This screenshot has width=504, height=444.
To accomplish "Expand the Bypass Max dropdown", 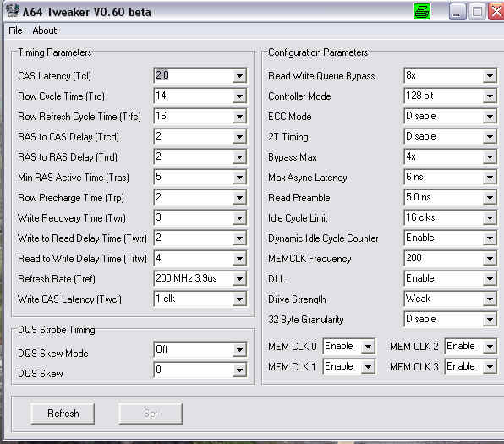I will (x=490, y=157).
